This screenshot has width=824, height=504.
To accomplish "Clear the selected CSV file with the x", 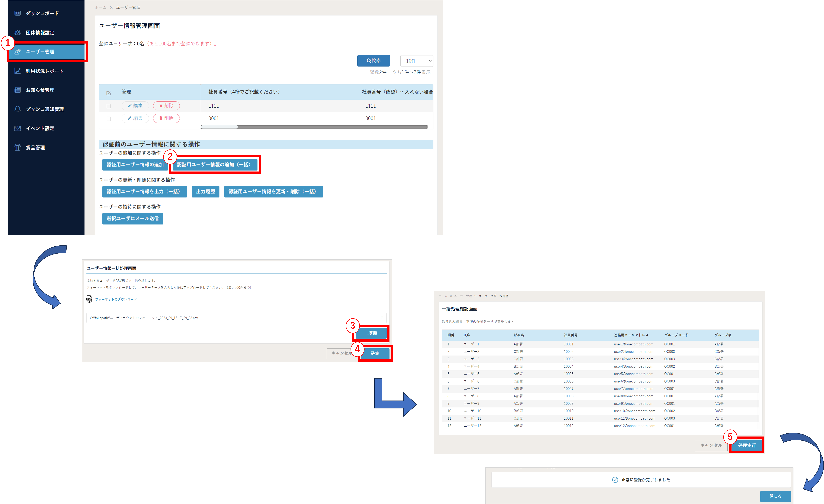I will pyautogui.click(x=382, y=318).
